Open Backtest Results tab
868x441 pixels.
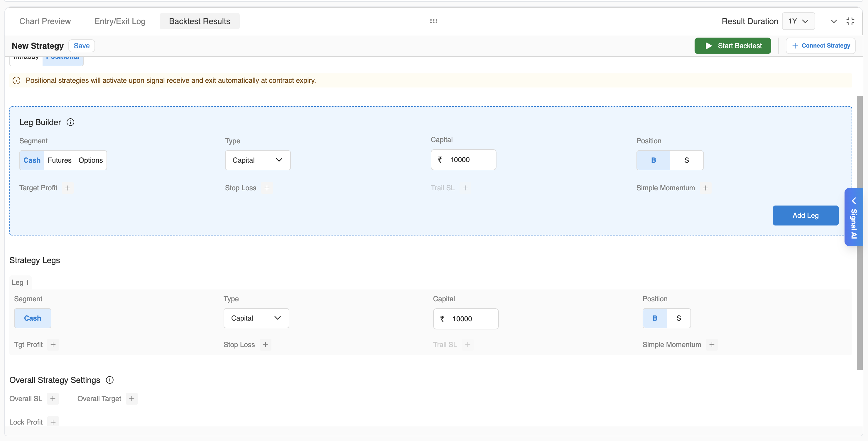[200, 21]
